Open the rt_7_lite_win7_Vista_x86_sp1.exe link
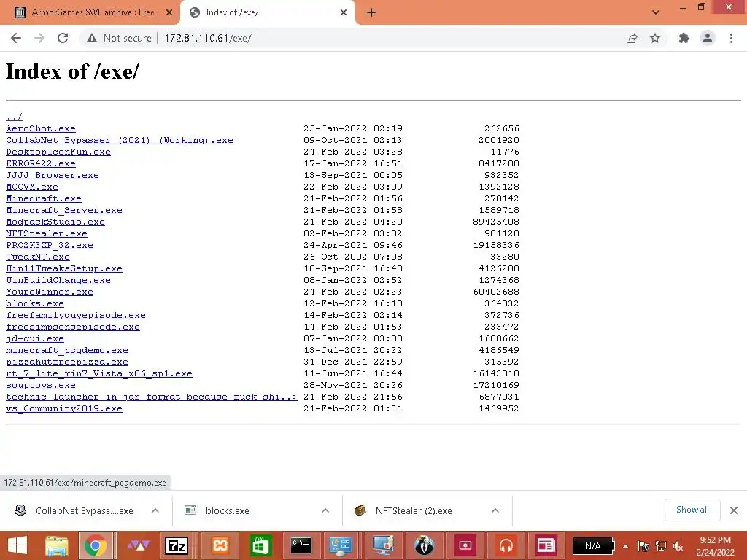 pos(99,373)
